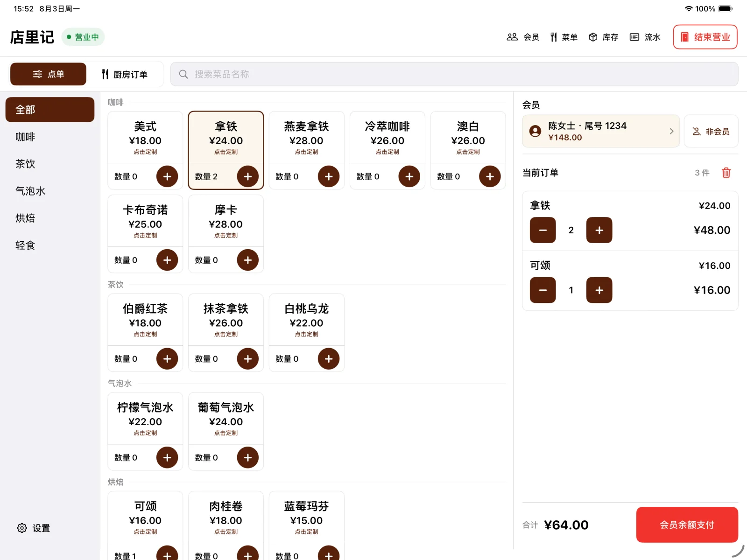This screenshot has height=560, width=747.
Task: Select the 咖啡 category
Action: 50,137
